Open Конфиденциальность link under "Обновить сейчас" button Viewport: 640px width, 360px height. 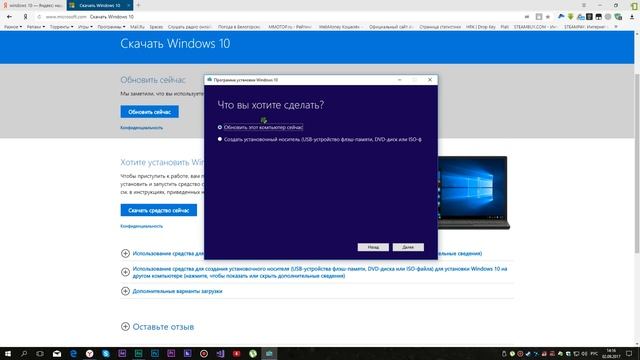(141, 128)
